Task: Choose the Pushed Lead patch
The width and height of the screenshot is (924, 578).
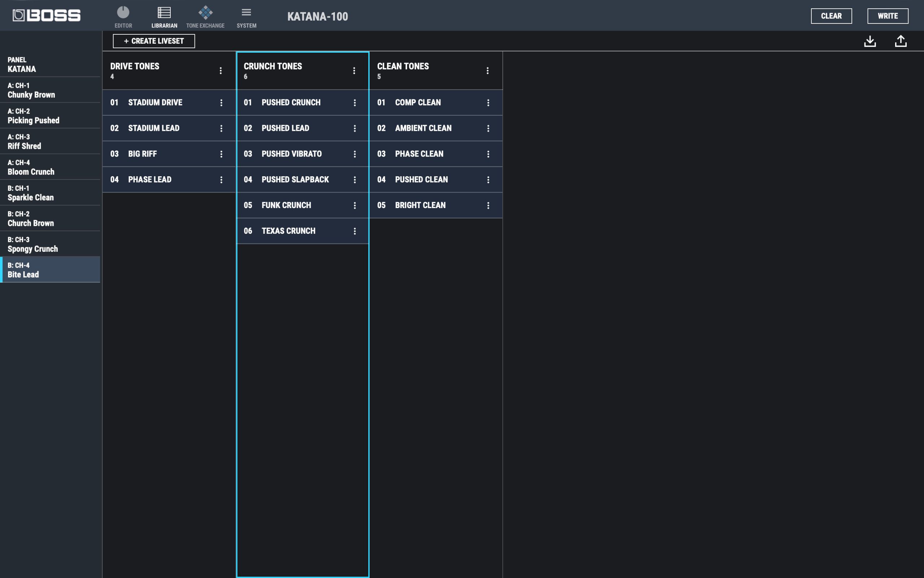Action: click(302, 129)
